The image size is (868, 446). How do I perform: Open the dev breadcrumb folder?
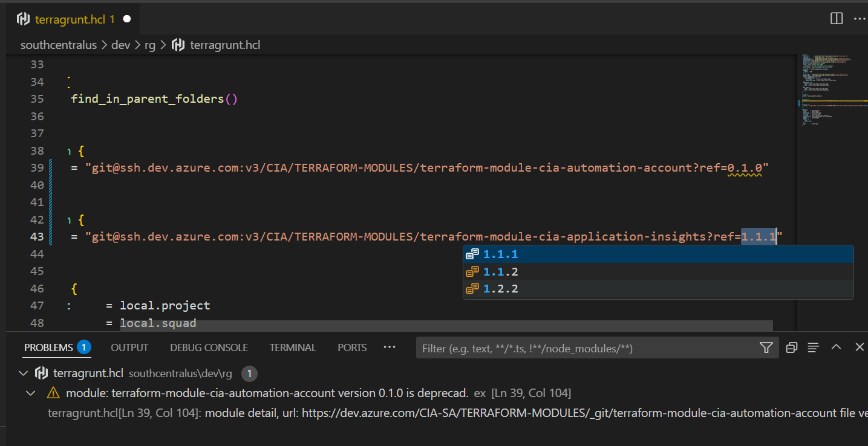[120, 45]
